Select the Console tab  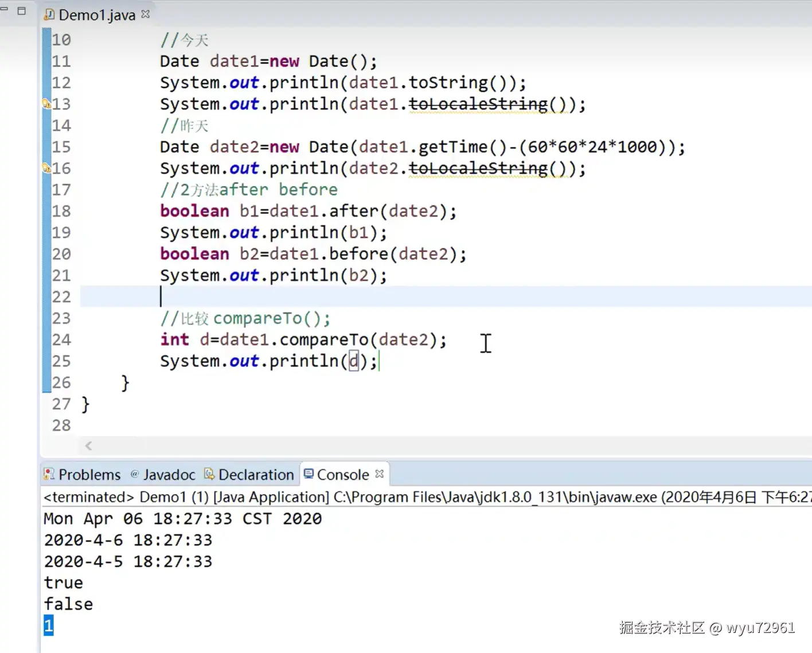(x=343, y=475)
